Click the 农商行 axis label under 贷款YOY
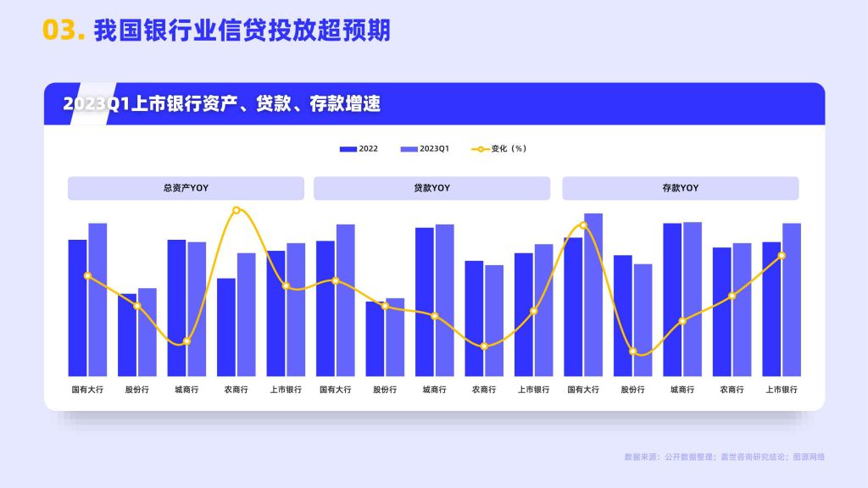Screen dimensions: 868x488 484,390
